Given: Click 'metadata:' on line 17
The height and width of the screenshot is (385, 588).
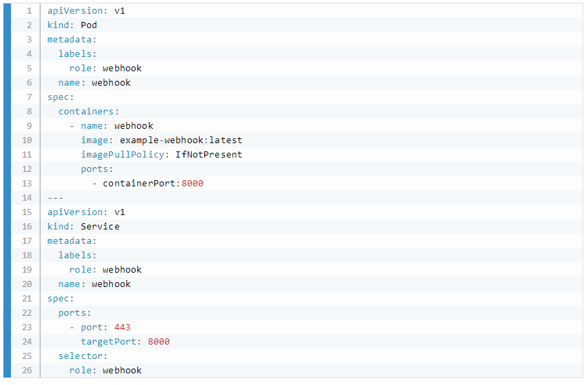Looking at the screenshot, I should coord(72,240).
